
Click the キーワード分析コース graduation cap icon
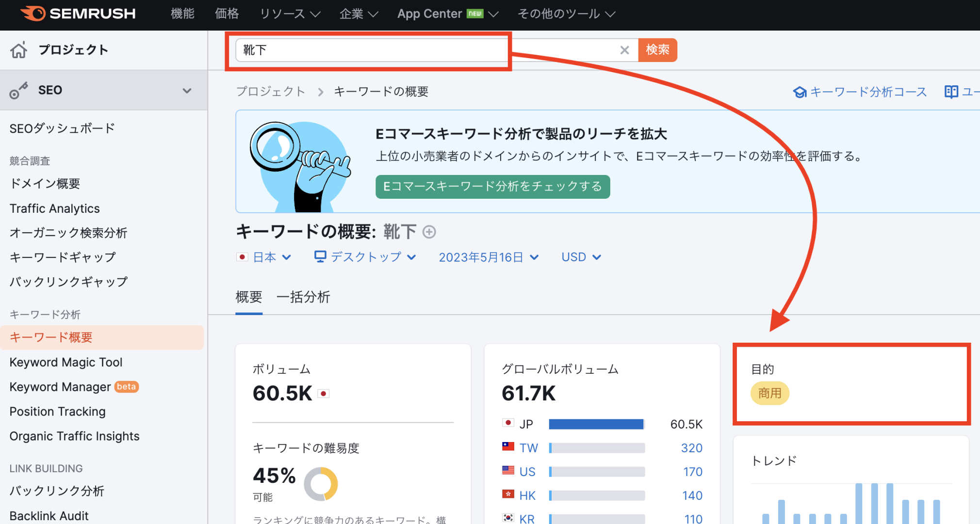coord(800,92)
